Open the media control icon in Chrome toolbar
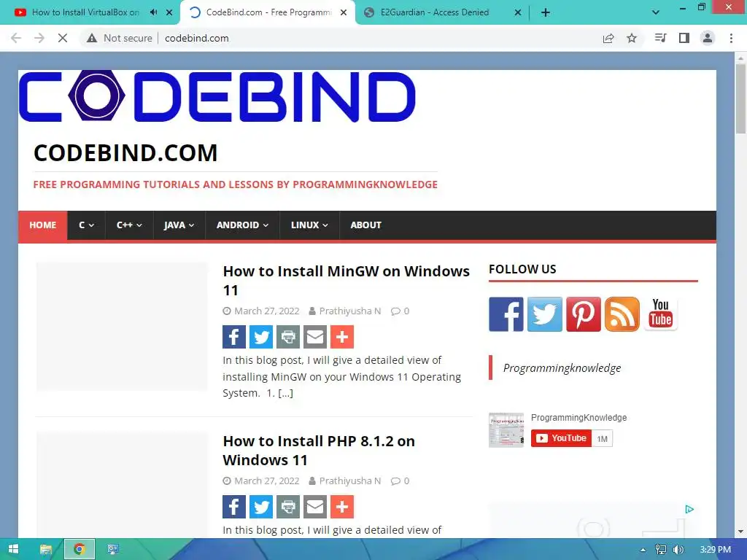This screenshot has width=747, height=560. pyautogui.click(x=660, y=38)
